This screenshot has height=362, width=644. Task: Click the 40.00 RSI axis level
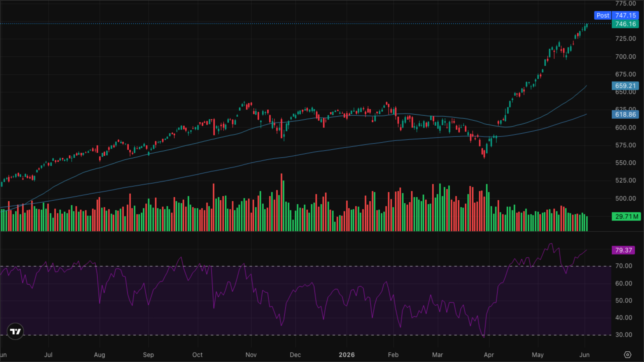(624, 318)
